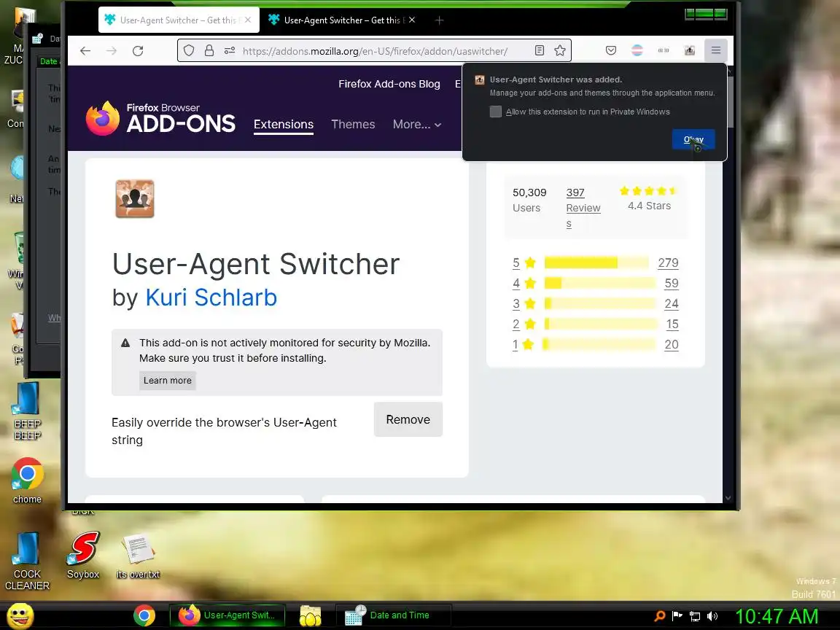This screenshot has height=630, width=840.
Task: Toggle reader view in address bar
Action: pos(540,50)
